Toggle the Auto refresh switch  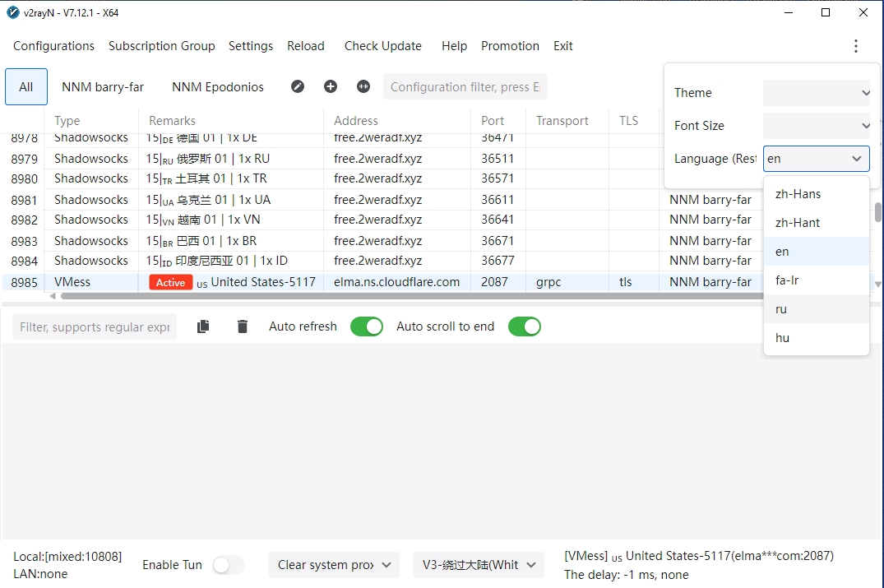pos(367,326)
